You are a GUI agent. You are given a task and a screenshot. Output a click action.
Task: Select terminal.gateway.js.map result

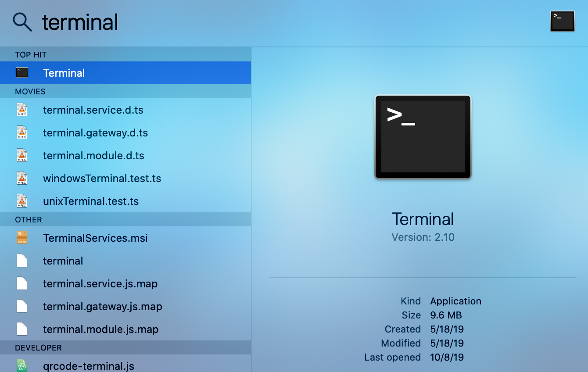[125, 306]
